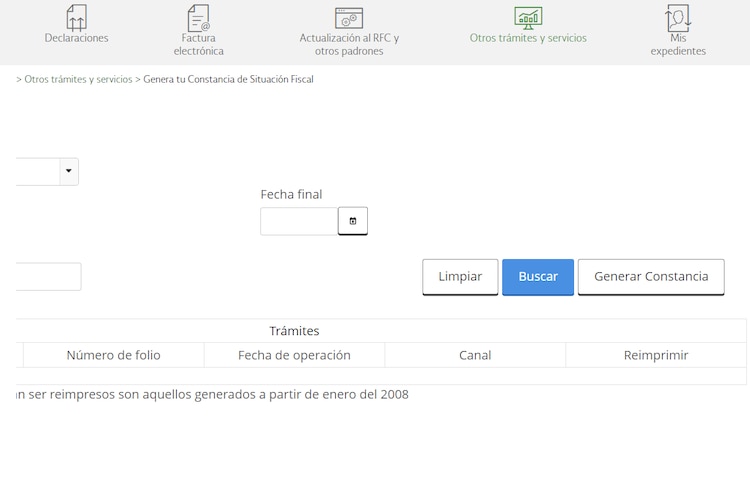Click the Generar Constancia button

click(x=651, y=277)
